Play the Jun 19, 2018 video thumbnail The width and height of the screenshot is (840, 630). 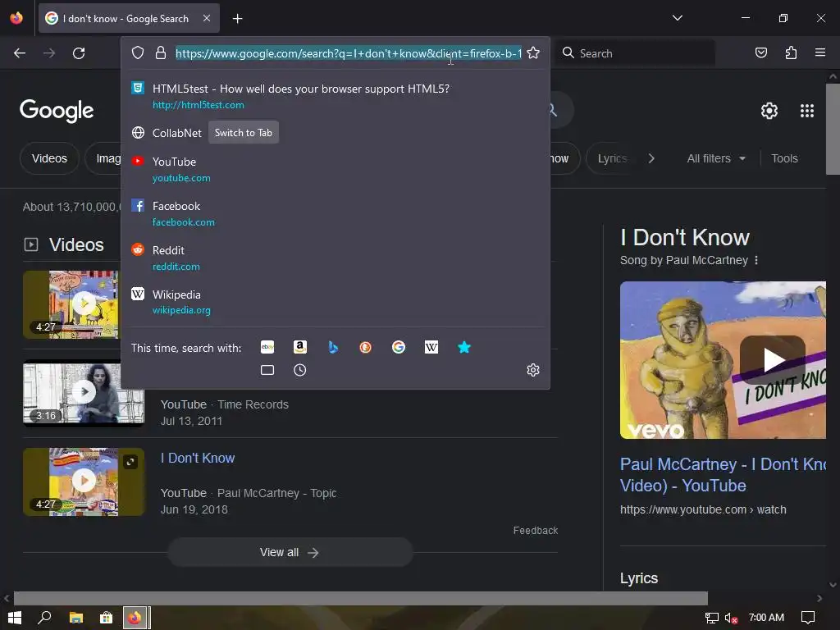point(84,482)
